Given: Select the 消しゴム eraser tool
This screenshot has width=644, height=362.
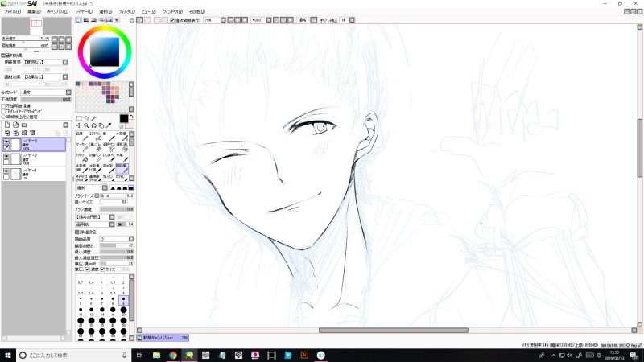Looking at the screenshot, I should (x=95, y=147).
